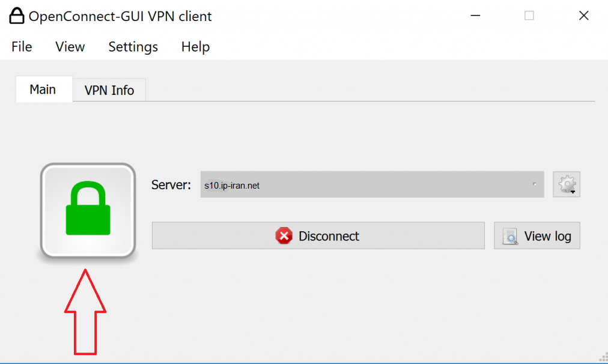Click the log document magnifier icon
This screenshot has height=364, width=608.
510,237
